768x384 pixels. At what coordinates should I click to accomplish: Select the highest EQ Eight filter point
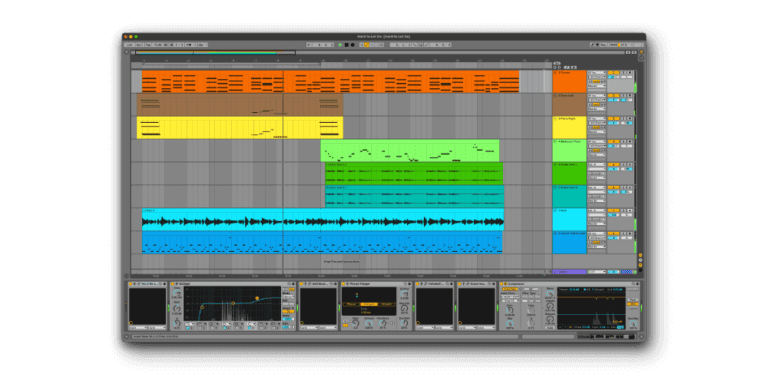(257, 298)
